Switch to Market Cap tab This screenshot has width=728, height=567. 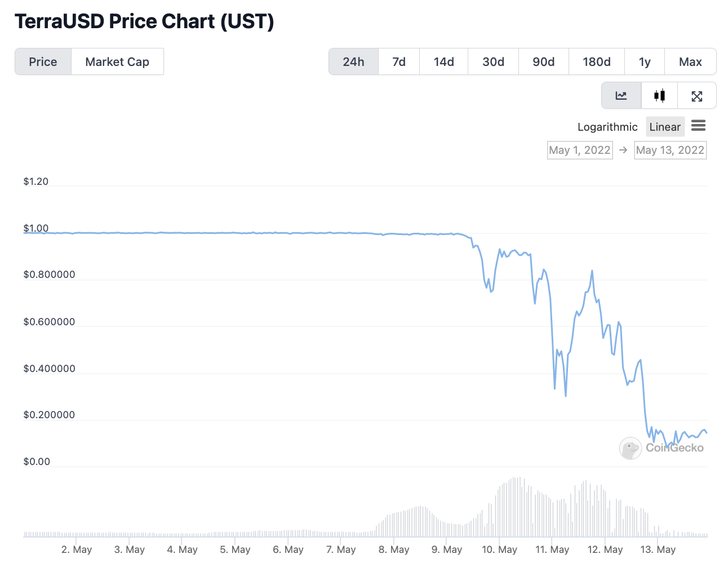[x=117, y=61]
